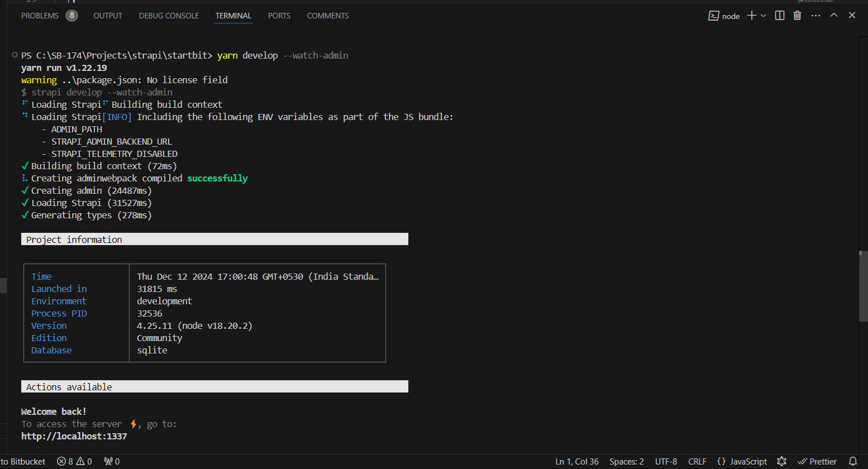Click the 'STRAPI_TELEMETRY_DISABLED' line

[115, 154]
